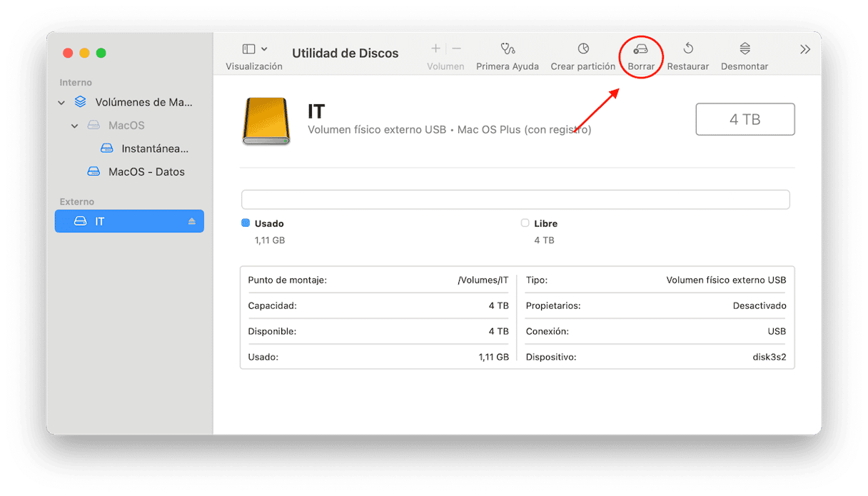Screen dimensions: 868x496
Task: Show more toolbar items via double chevron
Action: coord(805,49)
